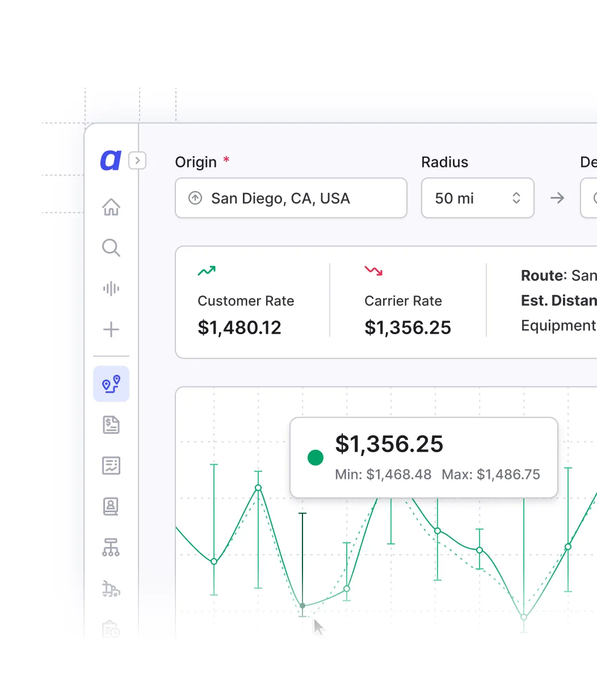The width and height of the screenshot is (597, 700).
Task: Click the blue "a" app logo
Action: 111,160
